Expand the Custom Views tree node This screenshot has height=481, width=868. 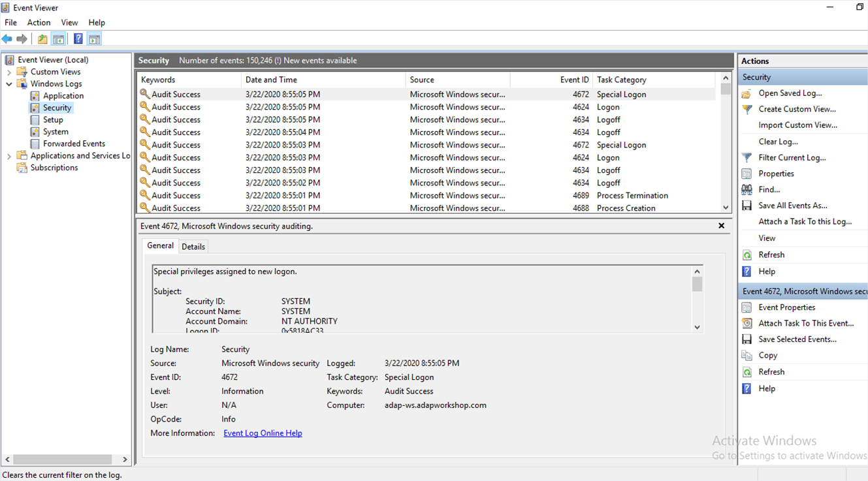tap(9, 72)
